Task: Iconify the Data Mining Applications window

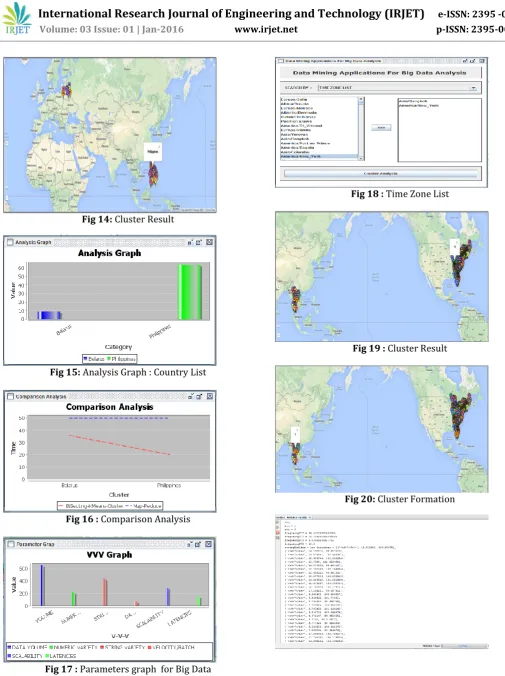Action: pyautogui.click(x=465, y=61)
